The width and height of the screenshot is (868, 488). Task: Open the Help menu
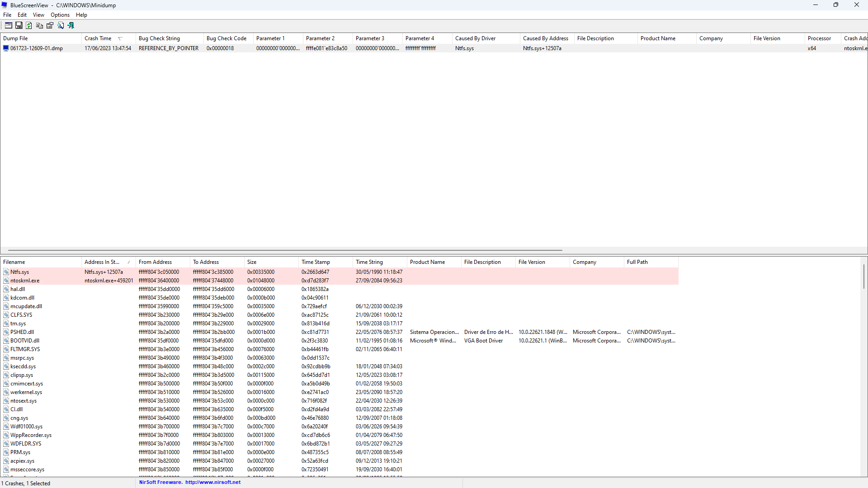pos(81,15)
